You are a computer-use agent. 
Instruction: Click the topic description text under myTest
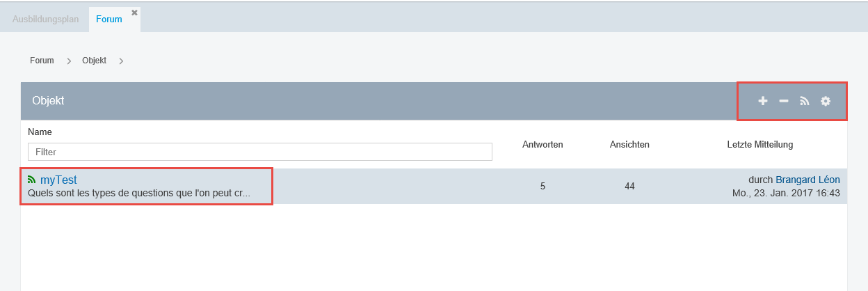[138, 193]
